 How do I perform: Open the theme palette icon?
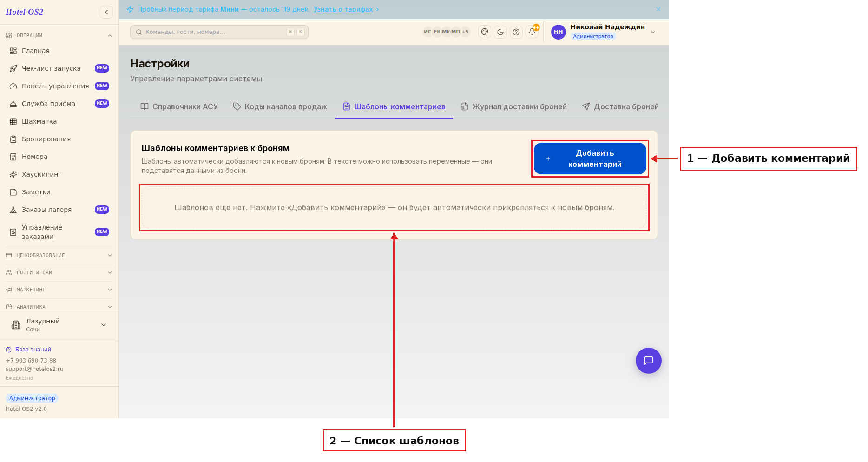click(x=485, y=32)
